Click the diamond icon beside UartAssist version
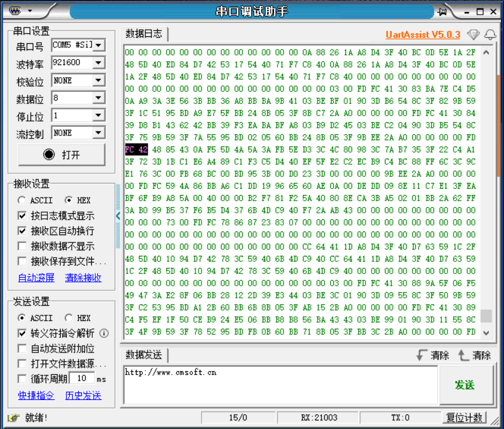 pos(473,35)
